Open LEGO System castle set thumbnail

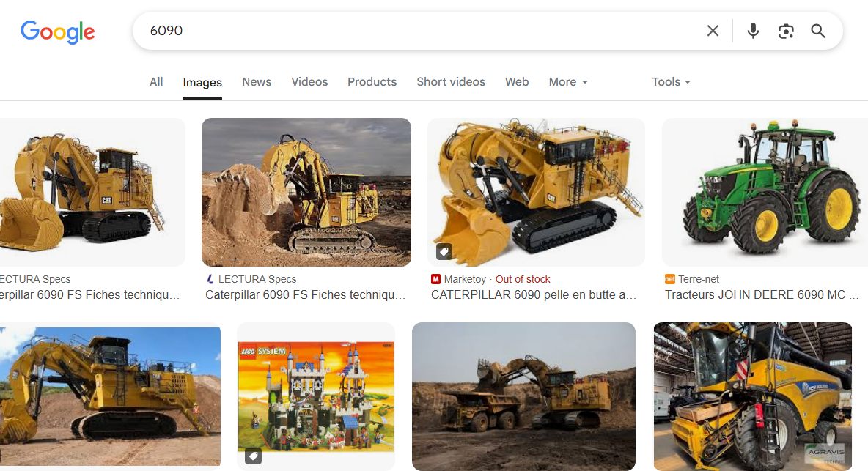click(x=316, y=396)
